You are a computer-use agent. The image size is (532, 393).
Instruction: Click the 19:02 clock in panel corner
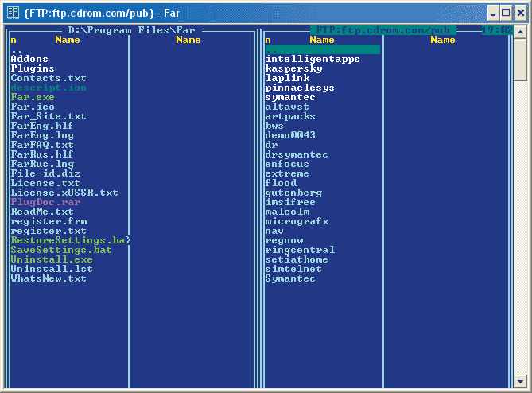(x=497, y=30)
